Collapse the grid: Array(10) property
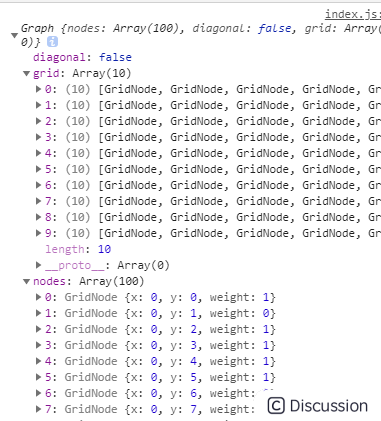The image size is (381, 421). pyautogui.click(x=27, y=73)
